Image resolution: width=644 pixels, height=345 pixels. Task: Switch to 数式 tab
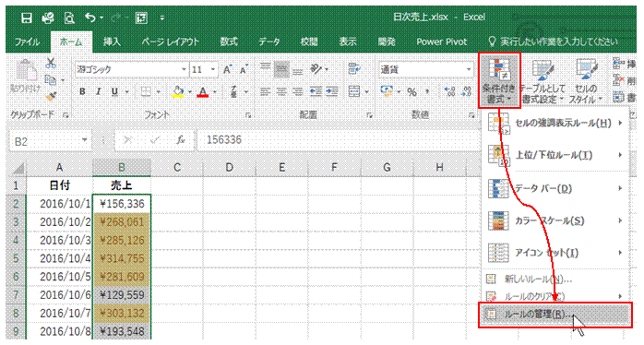(x=229, y=42)
